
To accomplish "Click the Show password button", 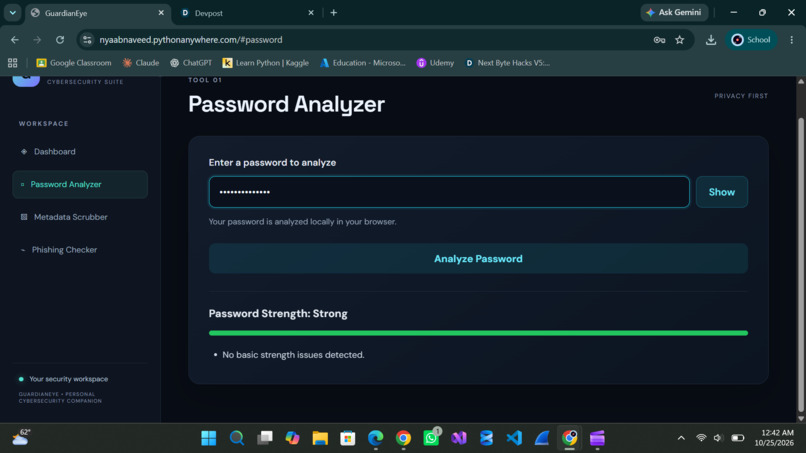I will point(722,192).
